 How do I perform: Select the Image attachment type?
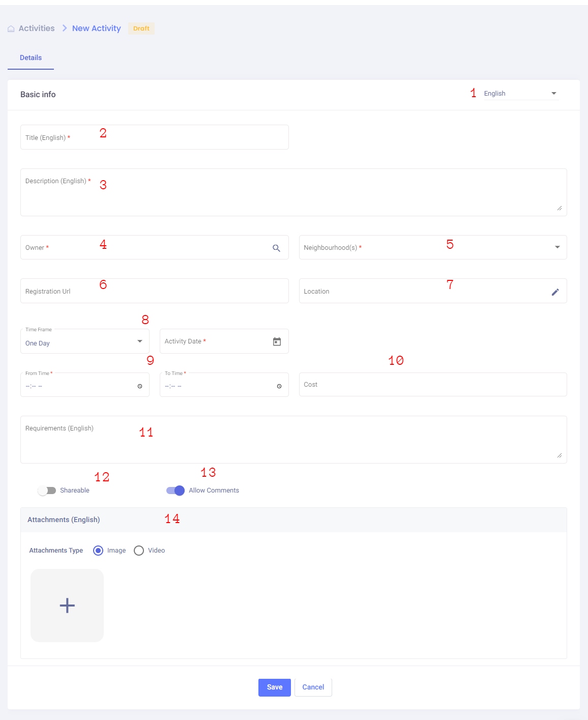click(98, 551)
